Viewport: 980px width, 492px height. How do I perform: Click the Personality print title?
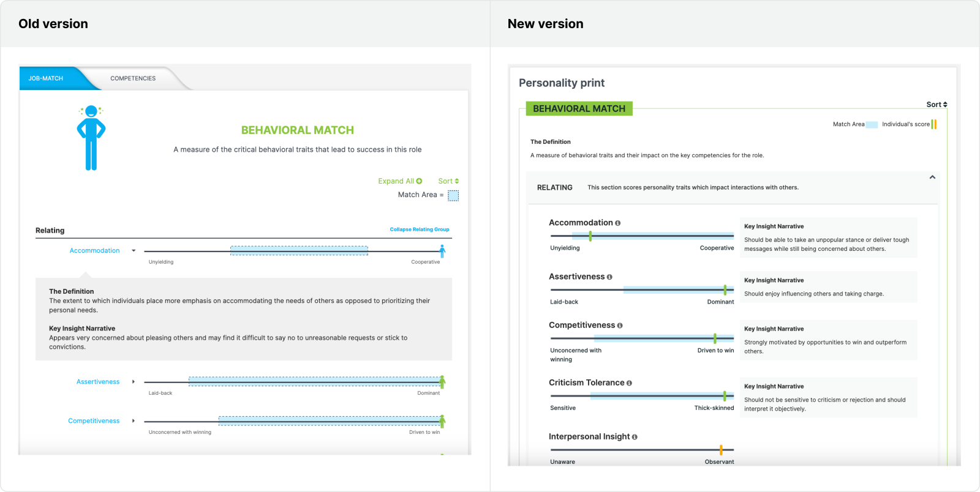pyautogui.click(x=562, y=83)
